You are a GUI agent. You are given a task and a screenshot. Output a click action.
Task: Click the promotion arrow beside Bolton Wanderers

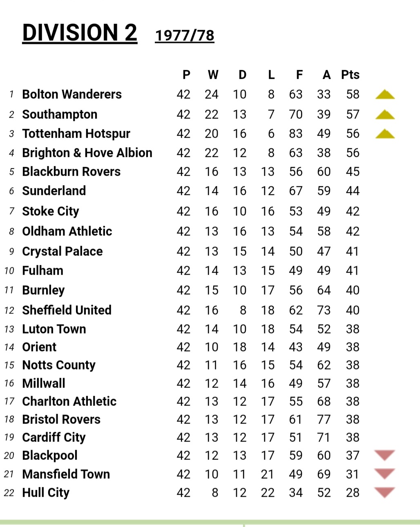click(x=385, y=95)
